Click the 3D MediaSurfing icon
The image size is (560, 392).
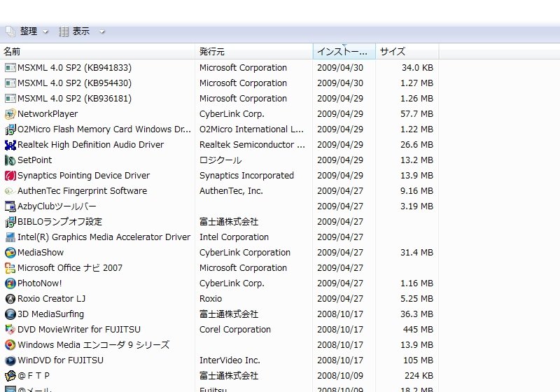[x=10, y=314]
